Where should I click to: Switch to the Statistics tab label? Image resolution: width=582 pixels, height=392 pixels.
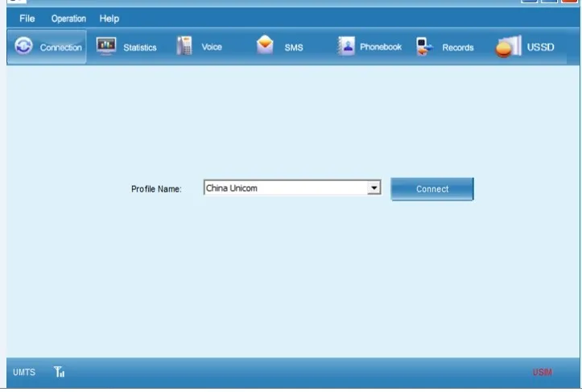[x=140, y=47]
